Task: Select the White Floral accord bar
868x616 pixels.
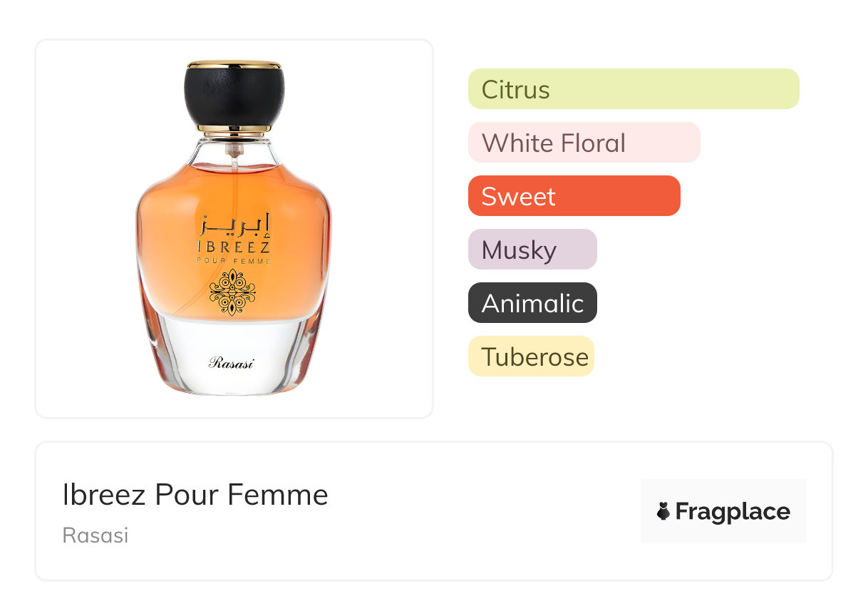Action: coord(584,143)
